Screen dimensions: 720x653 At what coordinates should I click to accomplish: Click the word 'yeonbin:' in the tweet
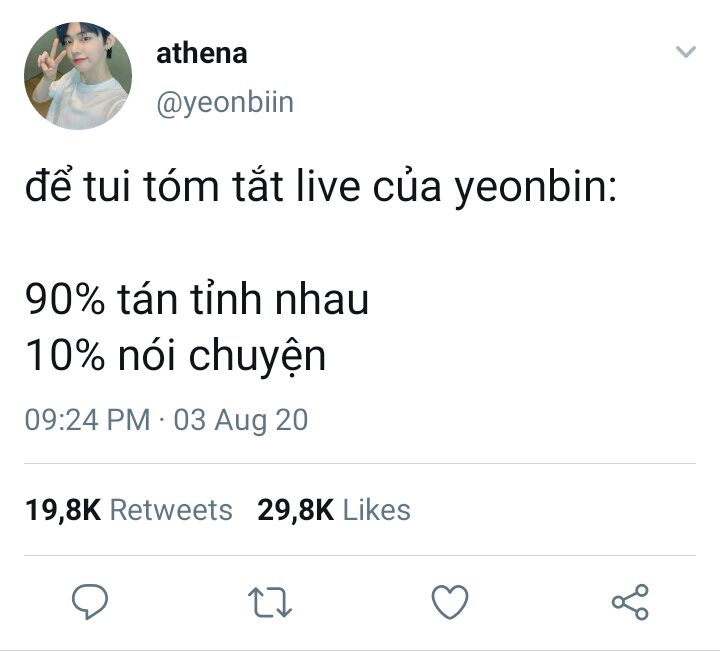pos(535,188)
